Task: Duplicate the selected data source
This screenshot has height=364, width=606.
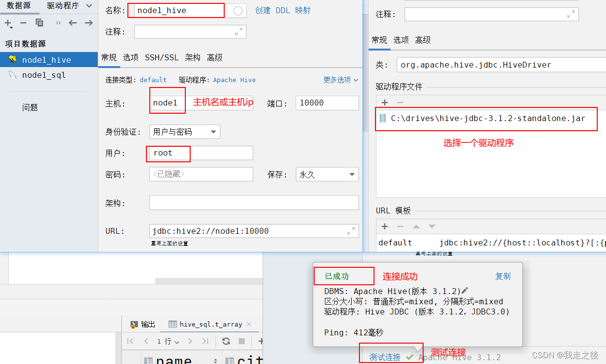Action: coord(39,23)
